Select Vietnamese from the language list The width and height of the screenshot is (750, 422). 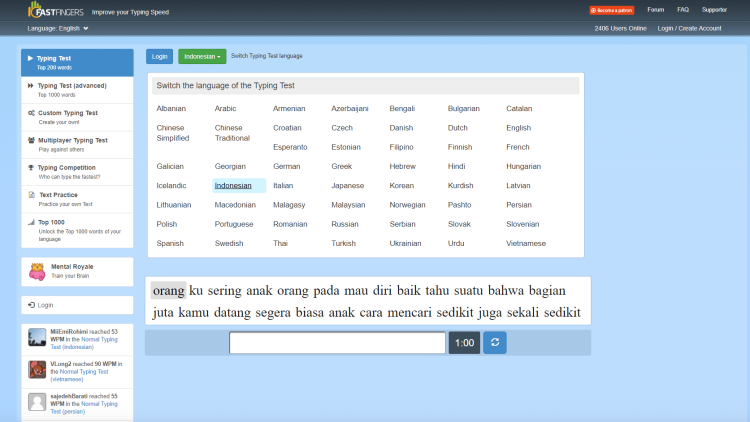tap(526, 243)
